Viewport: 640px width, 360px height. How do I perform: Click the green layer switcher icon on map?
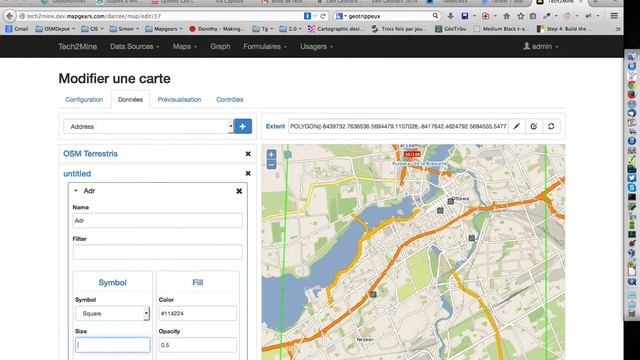288,154
